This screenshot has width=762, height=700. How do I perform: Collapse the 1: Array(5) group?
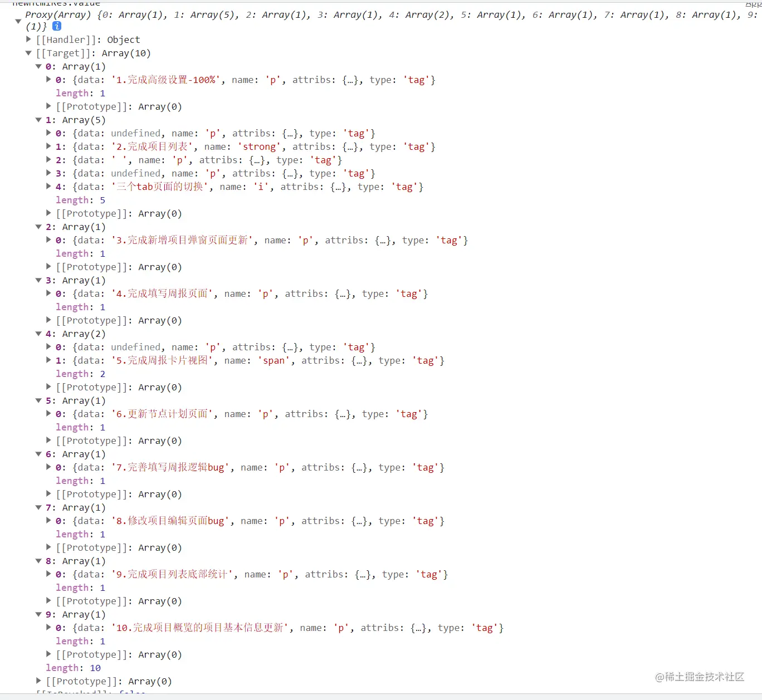[38, 120]
